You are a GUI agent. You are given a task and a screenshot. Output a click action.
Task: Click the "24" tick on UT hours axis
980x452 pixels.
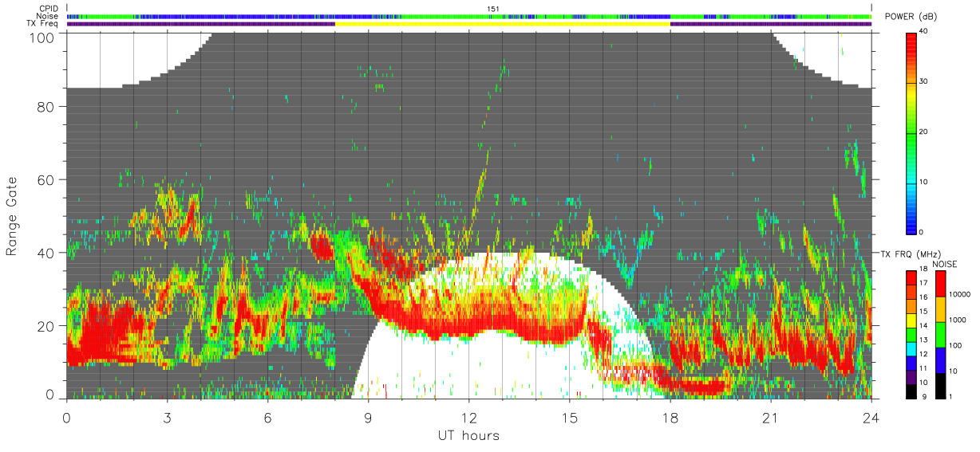click(871, 416)
